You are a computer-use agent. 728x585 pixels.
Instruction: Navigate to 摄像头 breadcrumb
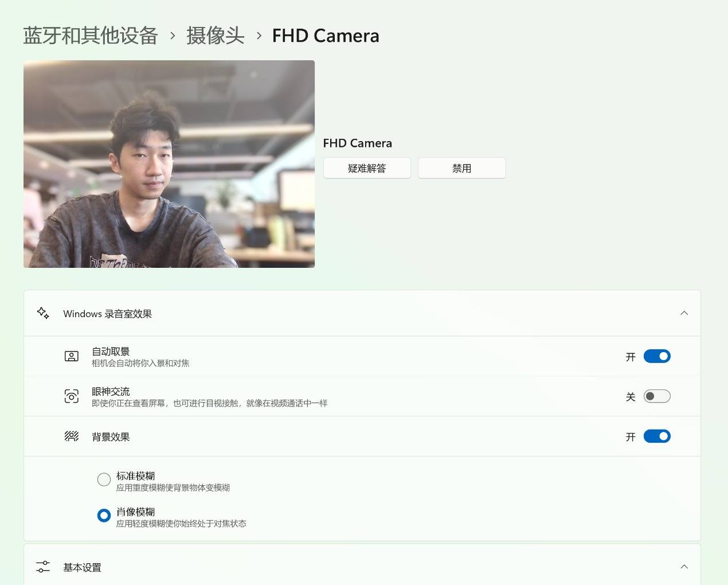(216, 36)
